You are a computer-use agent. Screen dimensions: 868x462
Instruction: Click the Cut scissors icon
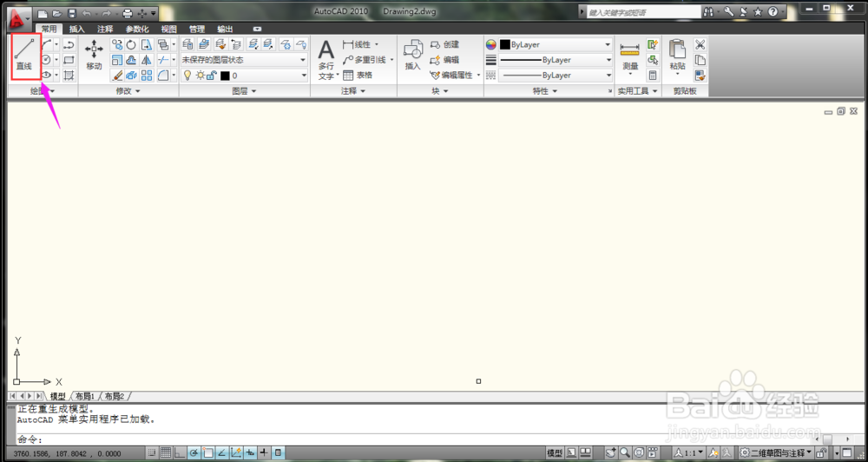click(x=700, y=44)
